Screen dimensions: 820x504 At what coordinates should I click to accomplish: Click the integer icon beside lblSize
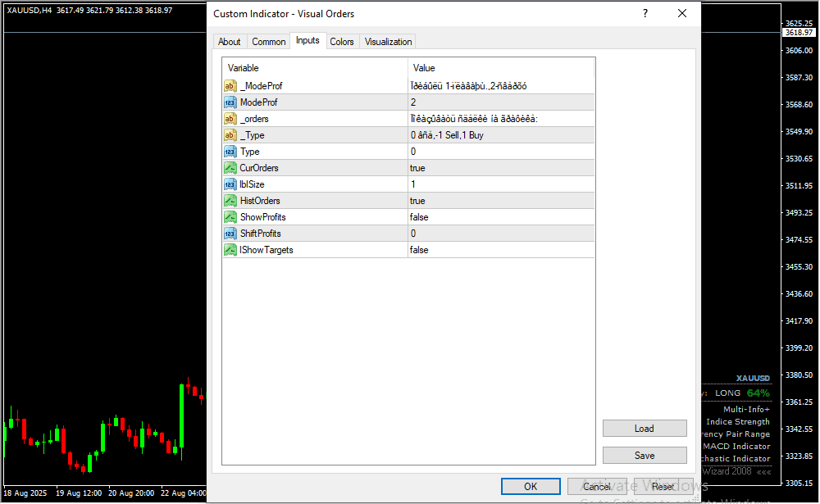[230, 184]
